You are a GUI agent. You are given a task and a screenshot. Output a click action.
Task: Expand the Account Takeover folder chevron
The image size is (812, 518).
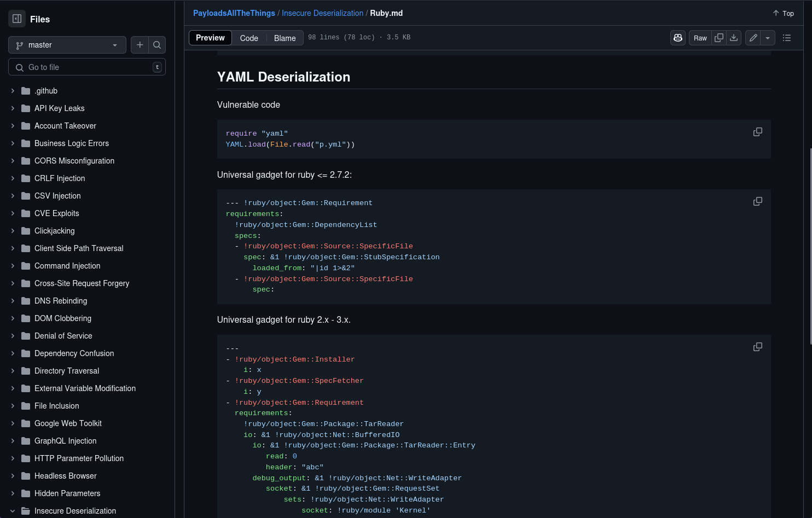(13, 126)
